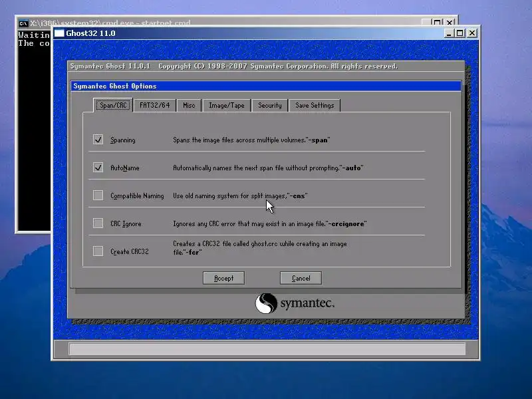Click the Symantec copyright header text
532x399 pixels.
(x=234, y=66)
